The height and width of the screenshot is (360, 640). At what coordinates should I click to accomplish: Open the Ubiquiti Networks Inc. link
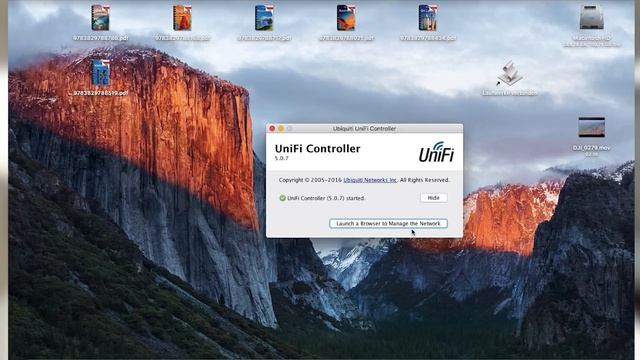370,180
